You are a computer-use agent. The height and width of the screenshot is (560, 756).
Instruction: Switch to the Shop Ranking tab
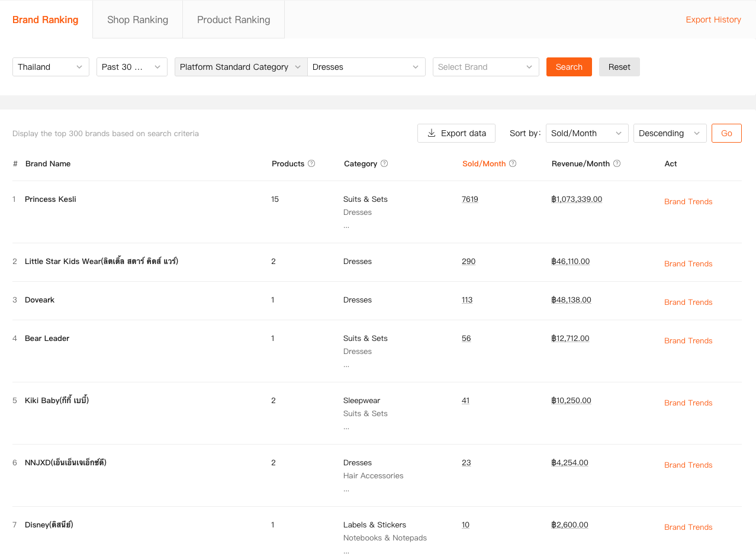[137, 20]
